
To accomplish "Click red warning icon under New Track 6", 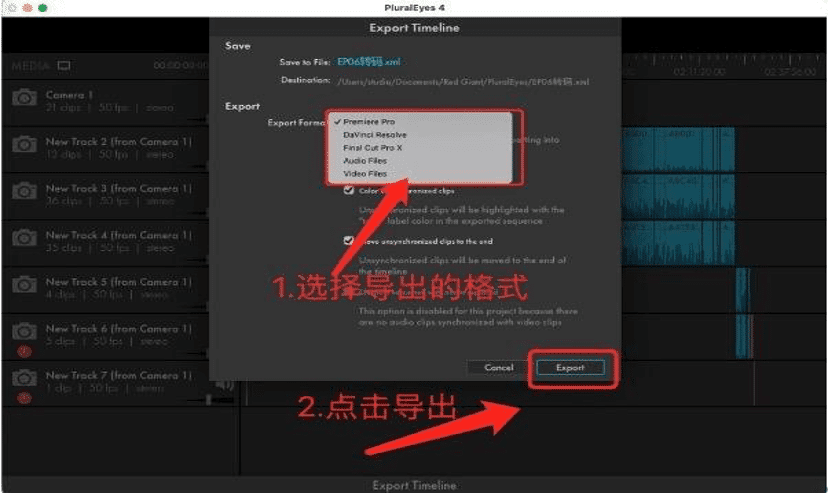I will (x=24, y=351).
